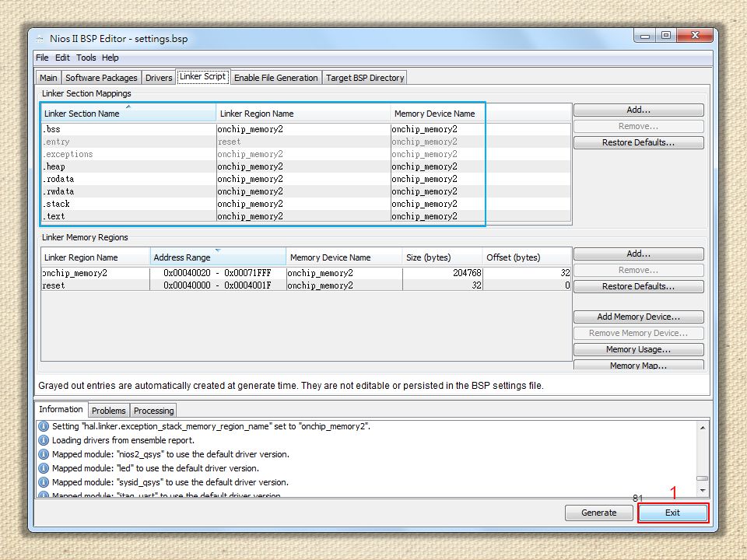This screenshot has height=560, width=747.
Task: Click info icon beside led mapped module
Action: tap(44, 468)
